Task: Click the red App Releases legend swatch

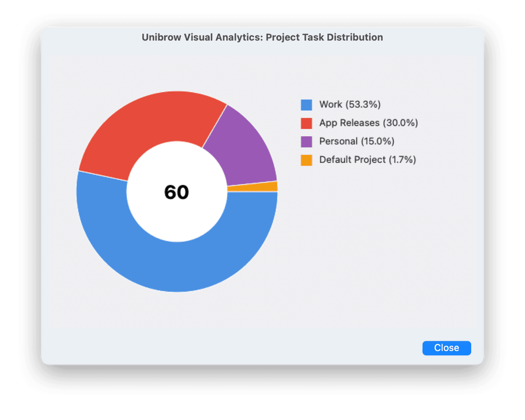Action: (306, 123)
